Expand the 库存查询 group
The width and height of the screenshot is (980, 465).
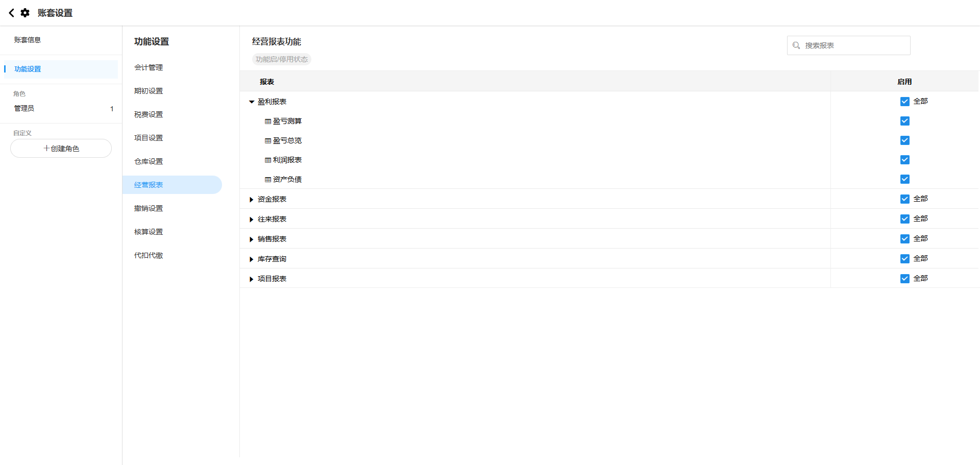point(252,259)
